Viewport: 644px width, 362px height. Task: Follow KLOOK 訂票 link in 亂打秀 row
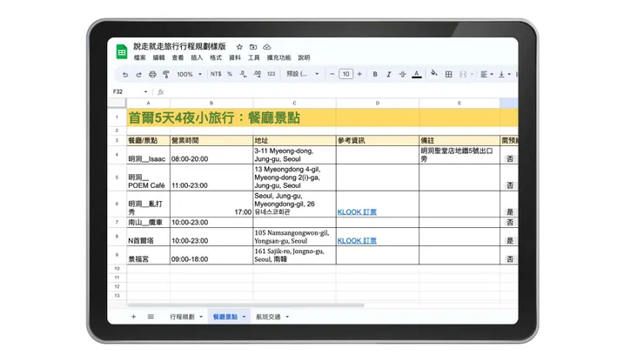pyautogui.click(x=357, y=212)
